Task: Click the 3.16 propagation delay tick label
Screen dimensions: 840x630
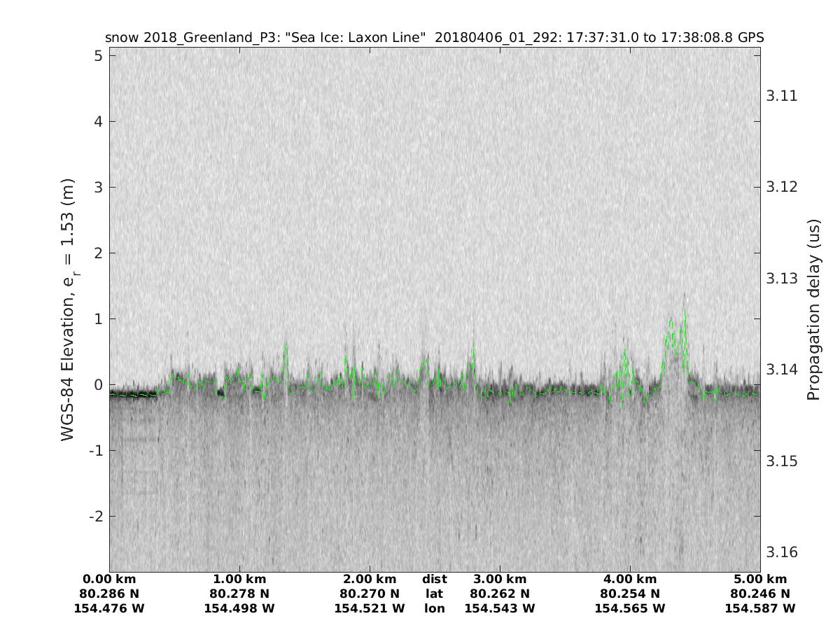Action: (x=782, y=552)
